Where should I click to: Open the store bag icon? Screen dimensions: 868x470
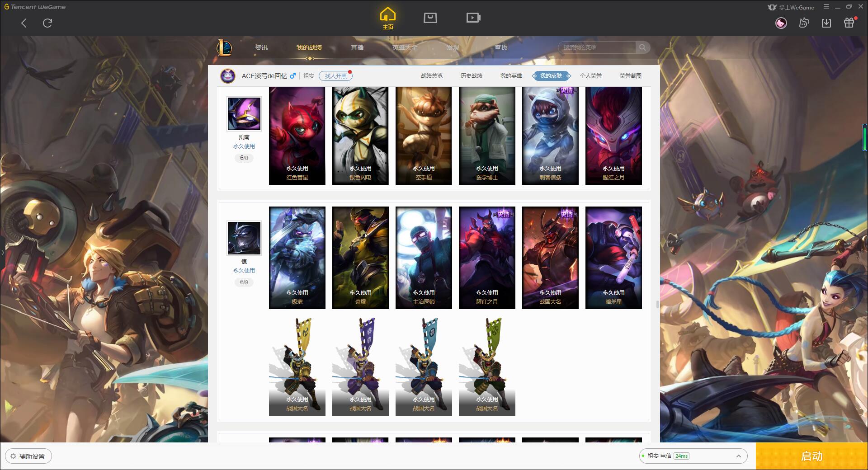tap(430, 18)
